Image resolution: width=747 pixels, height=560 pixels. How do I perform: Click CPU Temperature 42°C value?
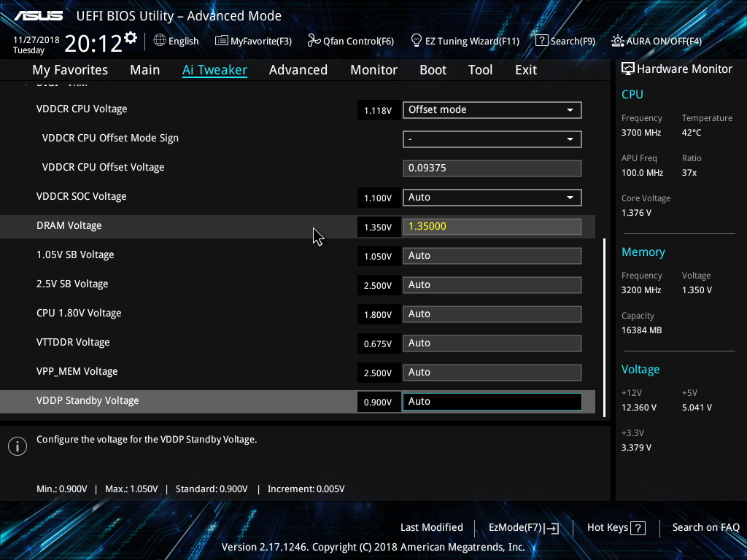coord(692,133)
